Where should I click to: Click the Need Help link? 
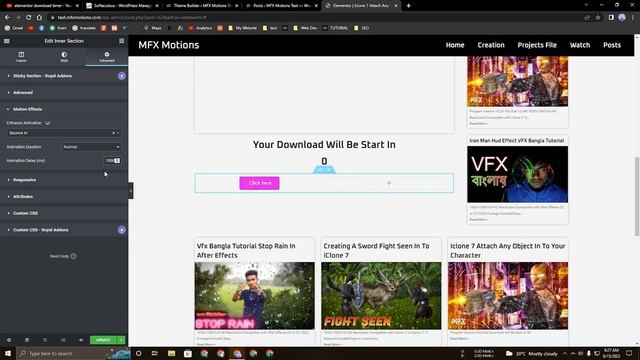[x=63, y=256]
